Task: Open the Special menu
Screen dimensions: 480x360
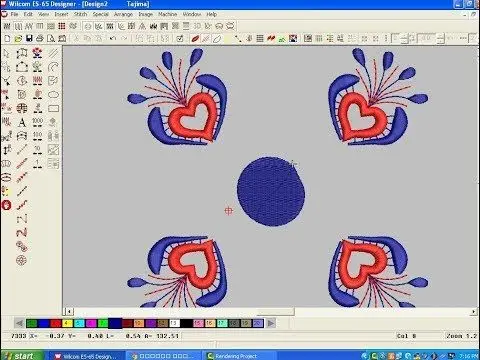Action: pyautogui.click(x=101, y=14)
